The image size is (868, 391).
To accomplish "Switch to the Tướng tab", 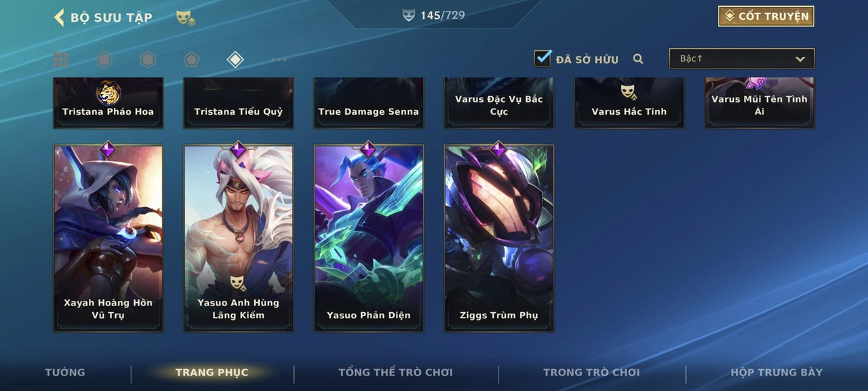I will point(65,372).
